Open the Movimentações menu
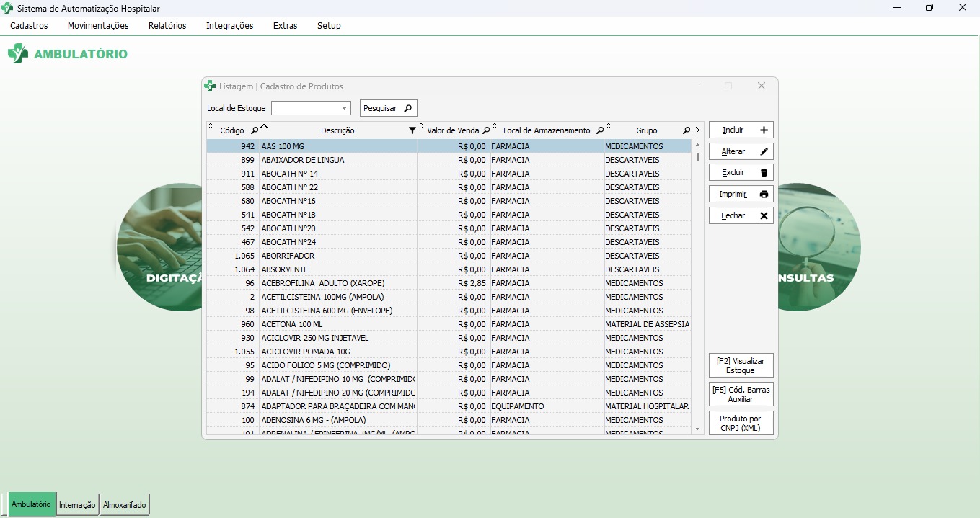The width and height of the screenshot is (980, 518). (x=98, y=26)
